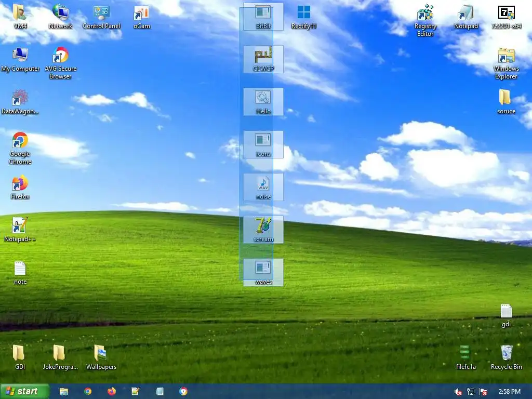Image resolution: width=532 pixels, height=399 pixels.
Task: Open Notepad++ from taskbar
Action: pos(136,392)
